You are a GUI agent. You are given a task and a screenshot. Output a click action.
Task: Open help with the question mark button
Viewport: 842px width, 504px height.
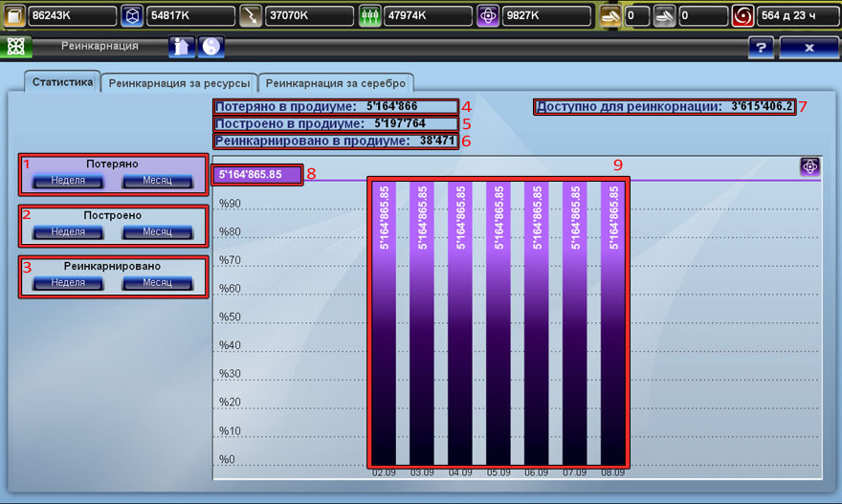point(760,47)
